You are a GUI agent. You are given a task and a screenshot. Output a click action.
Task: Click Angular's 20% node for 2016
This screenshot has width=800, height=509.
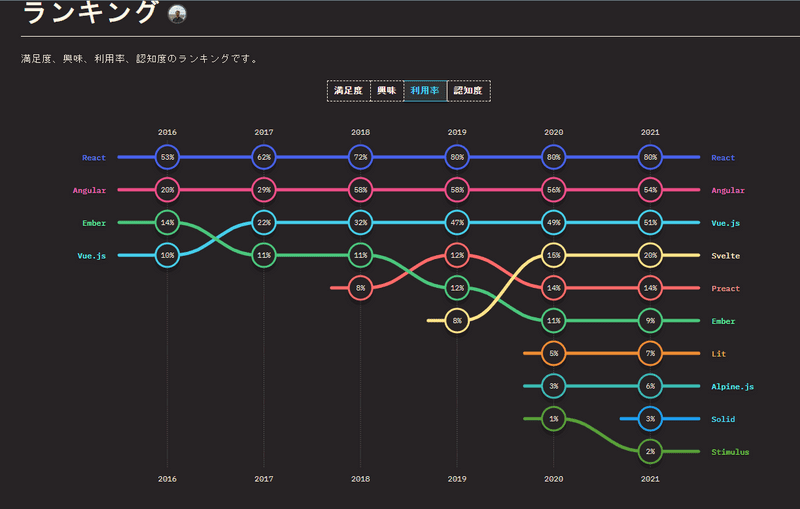[x=167, y=190]
